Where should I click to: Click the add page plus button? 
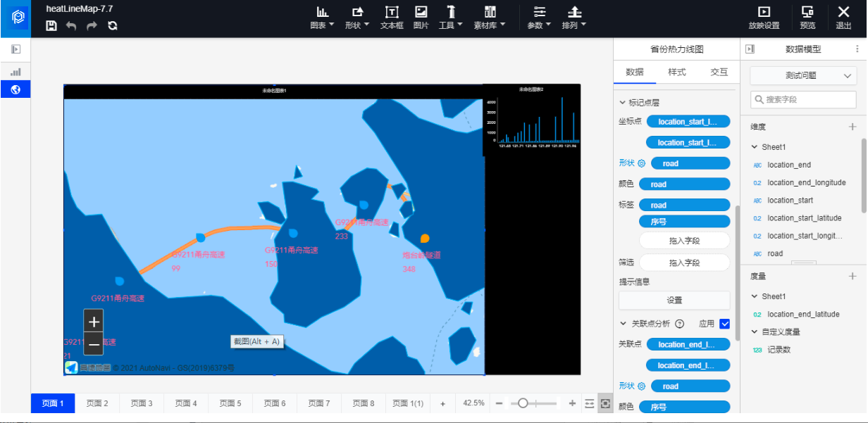click(x=442, y=403)
